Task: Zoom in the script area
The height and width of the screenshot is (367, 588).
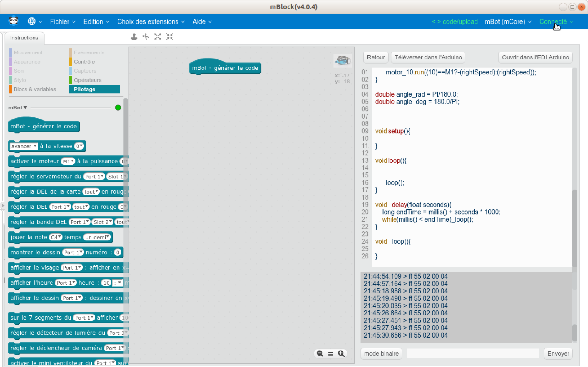Action: pos(341,353)
